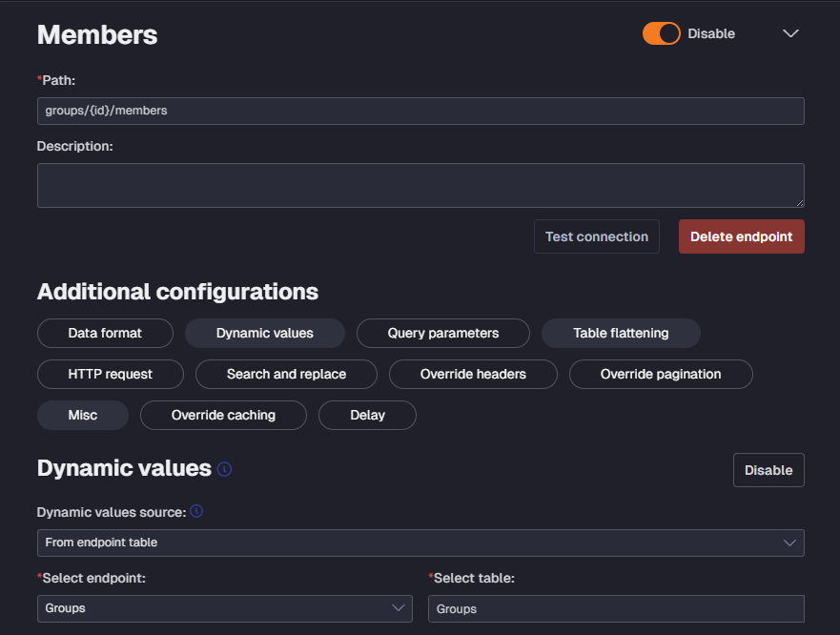Open Search and replace configuration

click(286, 374)
